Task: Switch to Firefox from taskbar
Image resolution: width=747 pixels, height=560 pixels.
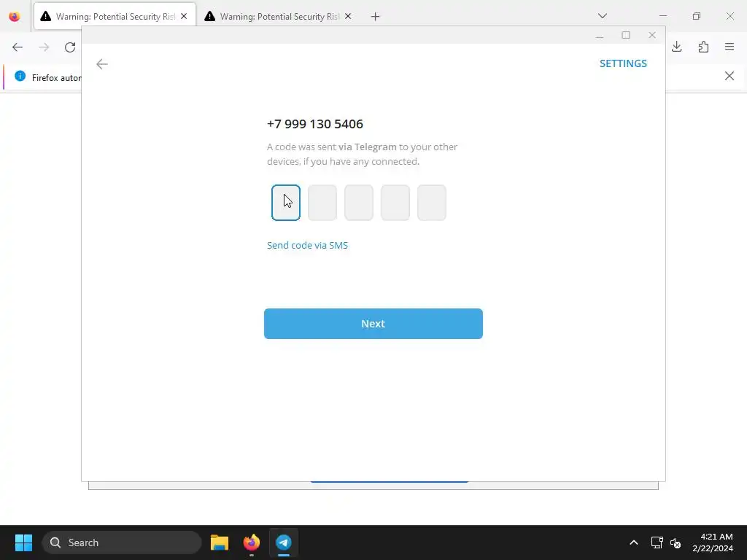Action: point(252,542)
